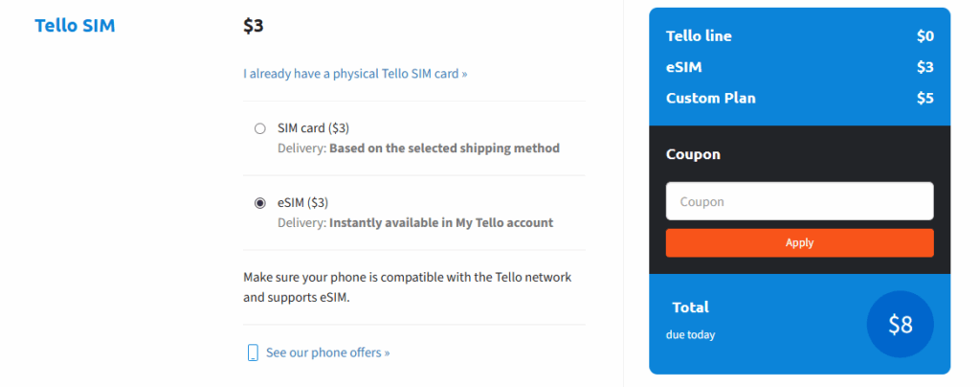Click the Coupon heading in the dark panel
980x387 pixels.
click(693, 154)
